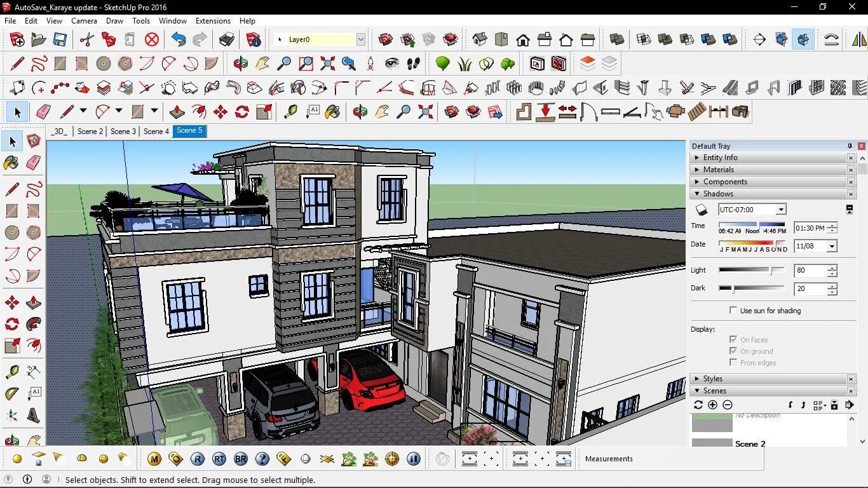Screen dimensions: 868x488
Task: Click the Undo arrow icon
Action: click(x=179, y=39)
